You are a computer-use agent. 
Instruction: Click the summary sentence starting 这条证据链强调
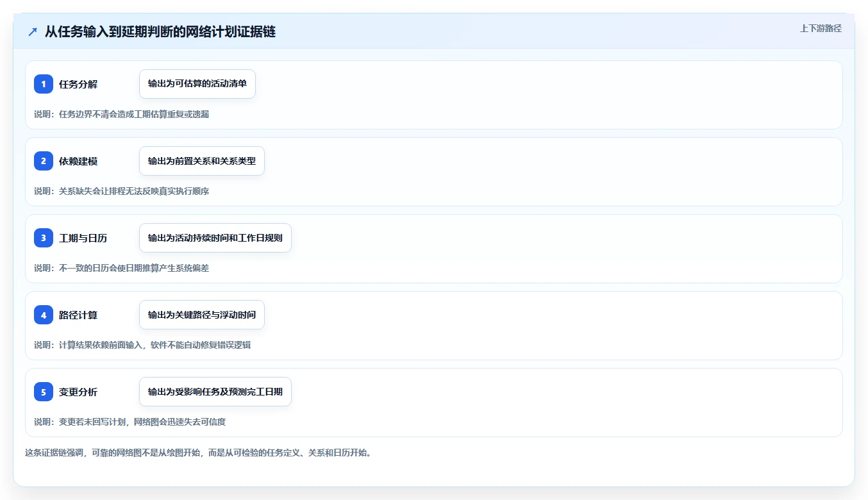pyautogui.click(x=198, y=453)
